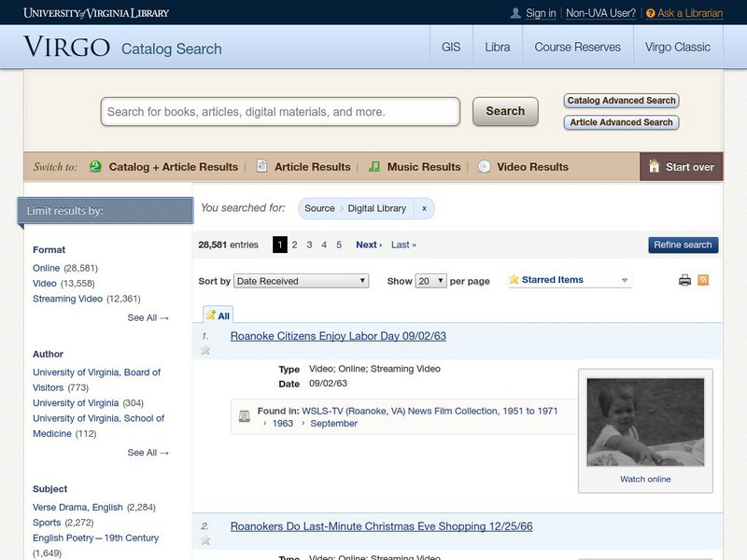Screen dimensions: 747x560
Task: Expand See All under Author
Action: (x=148, y=453)
